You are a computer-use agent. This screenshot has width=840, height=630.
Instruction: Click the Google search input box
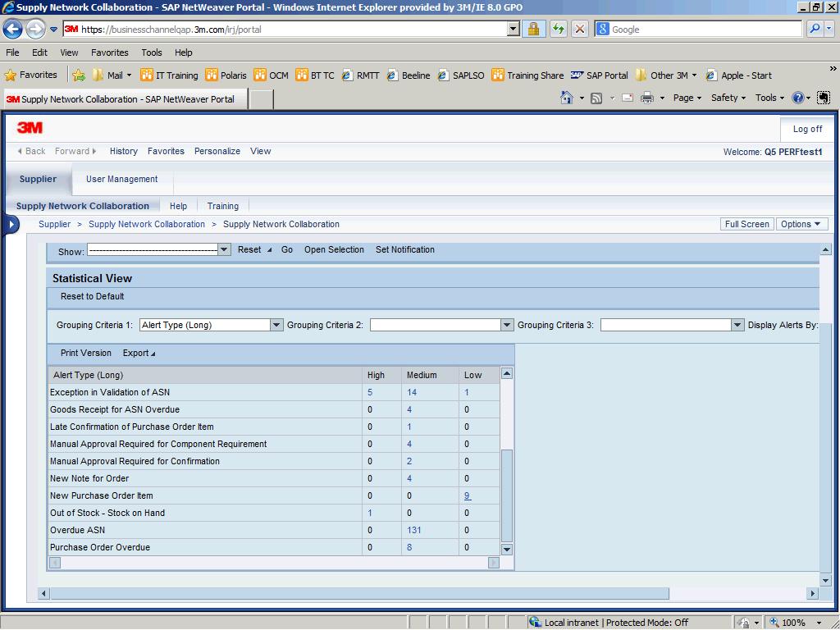point(699,29)
